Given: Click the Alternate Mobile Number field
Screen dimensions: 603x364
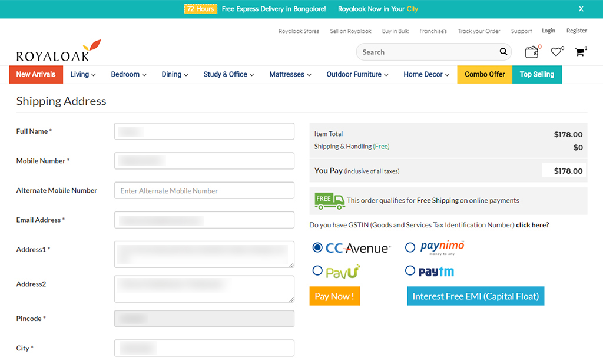Looking at the screenshot, I should 204,191.
